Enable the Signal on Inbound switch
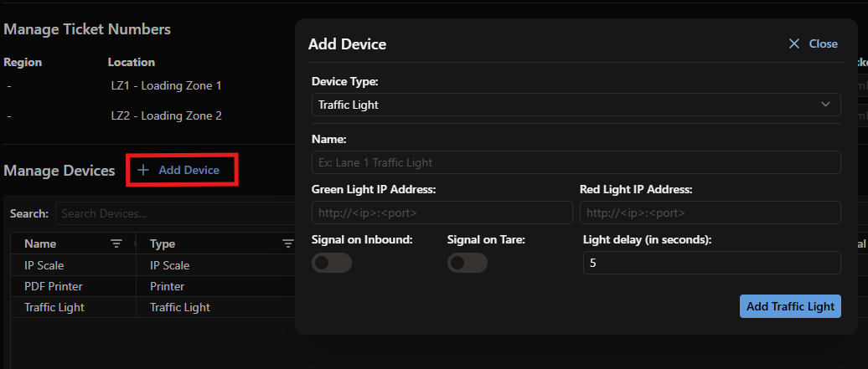The width and height of the screenshot is (868, 369). pyautogui.click(x=332, y=263)
